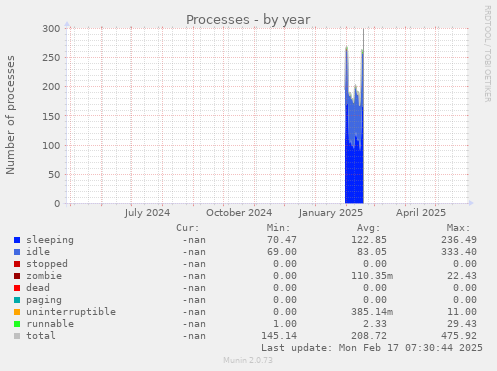Click the 150 y-axis tick label
This screenshot has height=371, width=497.
pos(51,116)
